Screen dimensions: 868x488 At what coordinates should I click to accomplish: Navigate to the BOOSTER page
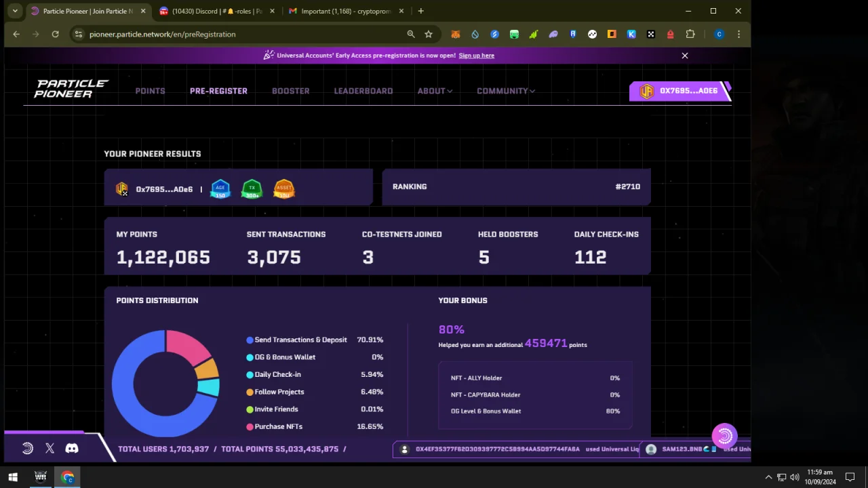290,91
